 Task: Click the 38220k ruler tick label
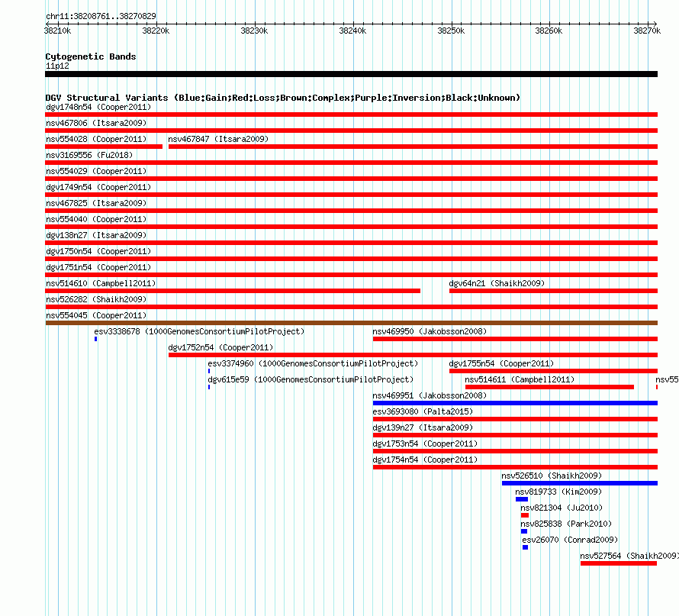tap(156, 31)
